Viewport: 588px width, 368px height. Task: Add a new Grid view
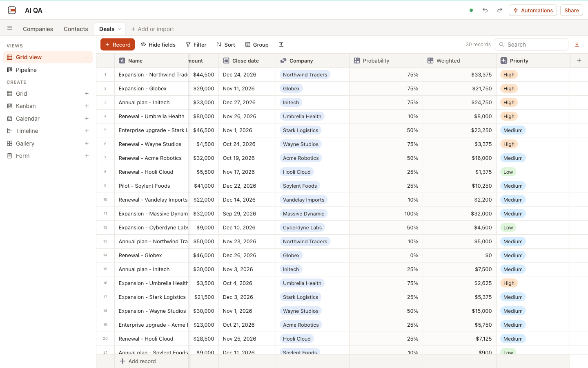pos(87,94)
